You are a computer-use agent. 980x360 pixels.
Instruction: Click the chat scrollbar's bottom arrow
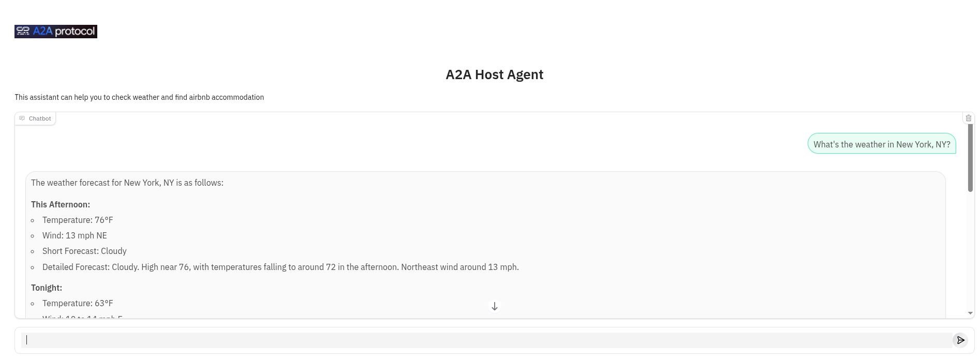pyautogui.click(x=971, y=313)
